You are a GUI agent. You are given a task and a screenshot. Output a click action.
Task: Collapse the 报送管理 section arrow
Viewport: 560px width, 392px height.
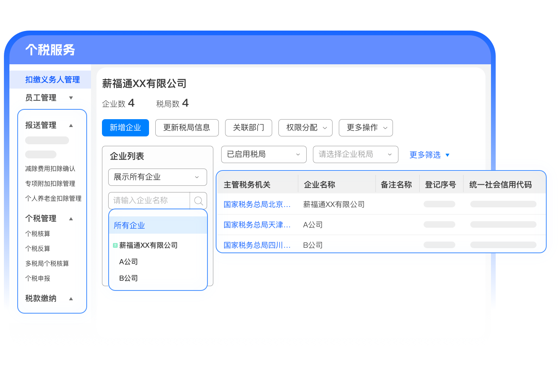coord(71,125)
